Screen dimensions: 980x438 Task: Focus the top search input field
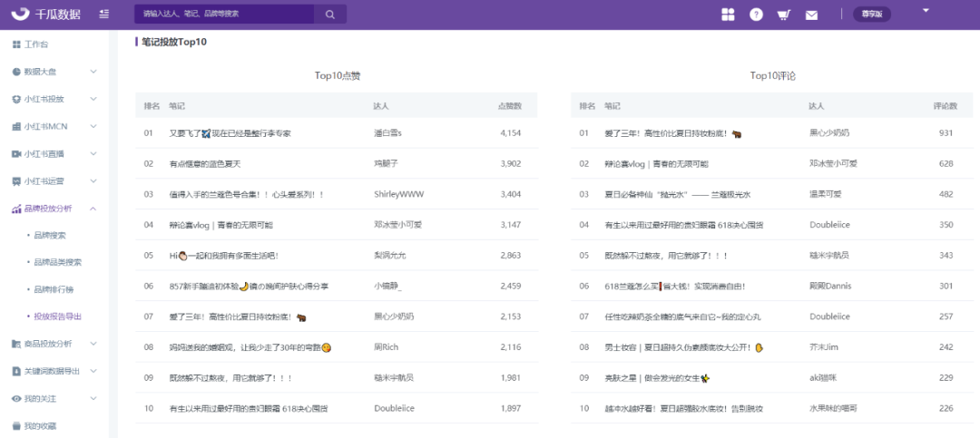[x=224, y=14]
